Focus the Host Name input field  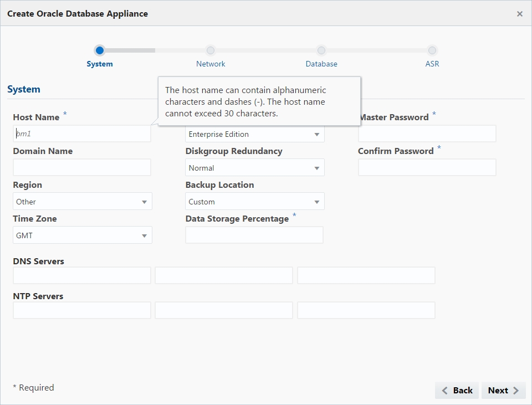click(x=82, y=134)
